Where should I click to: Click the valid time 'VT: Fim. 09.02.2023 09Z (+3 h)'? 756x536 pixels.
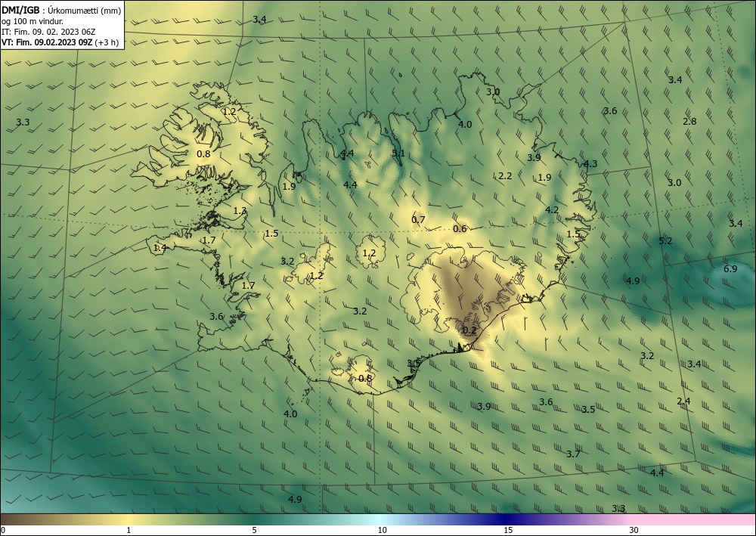tap(60, 42)
